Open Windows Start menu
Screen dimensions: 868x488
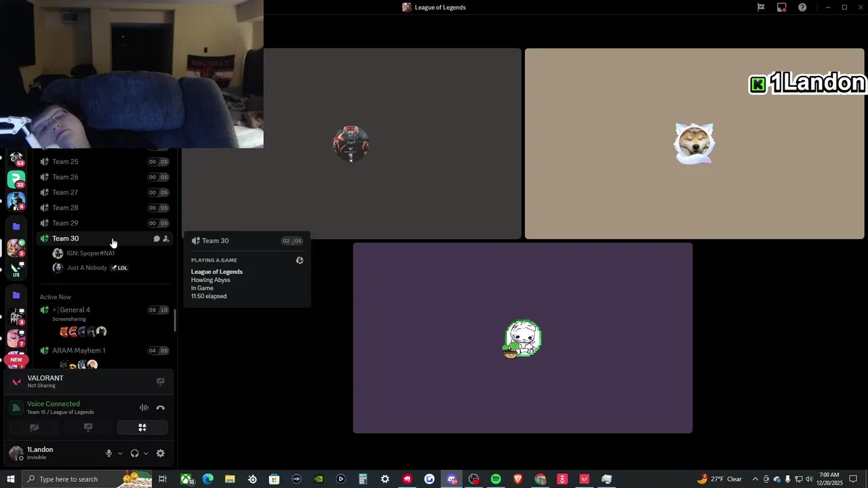[x=10, y=479]
